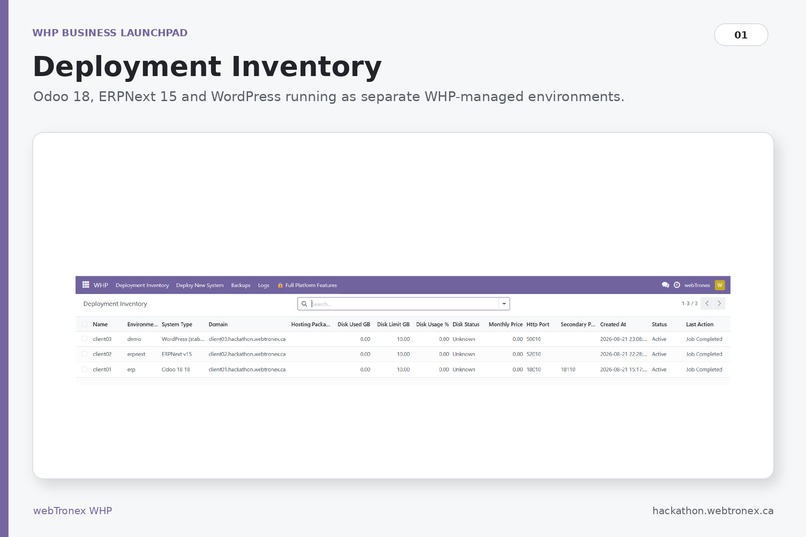This screenshot has width=806, height=537.
Task: Click the erpnext environment cell
Action: (x=136, y=354)
